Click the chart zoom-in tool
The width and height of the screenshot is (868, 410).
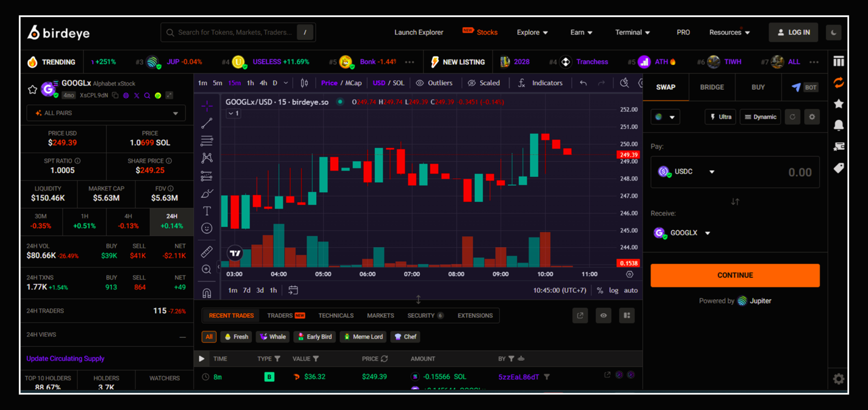[207, 269]
